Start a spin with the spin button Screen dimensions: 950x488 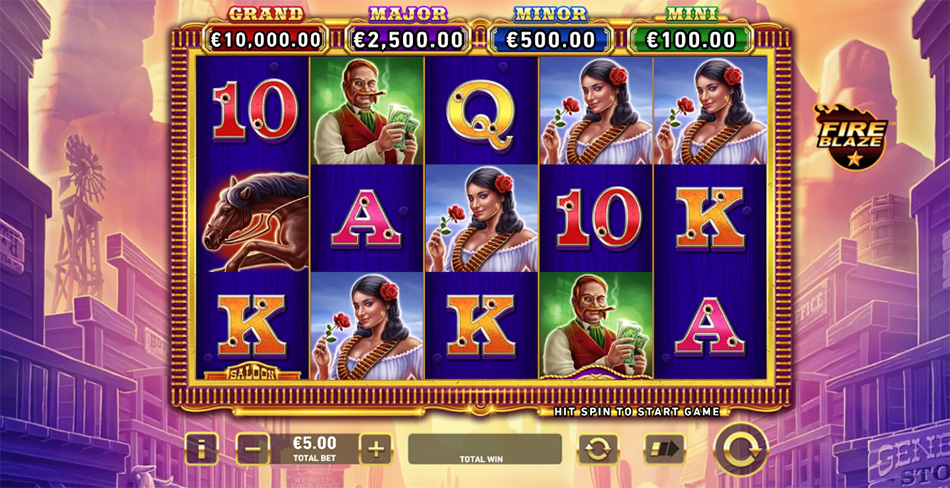point(741,449)
